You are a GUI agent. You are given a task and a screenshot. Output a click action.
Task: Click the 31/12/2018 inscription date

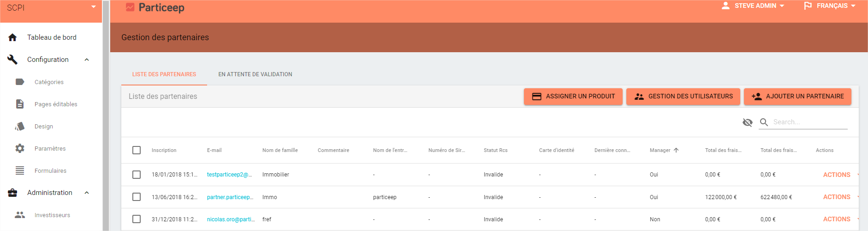[174, 219]
